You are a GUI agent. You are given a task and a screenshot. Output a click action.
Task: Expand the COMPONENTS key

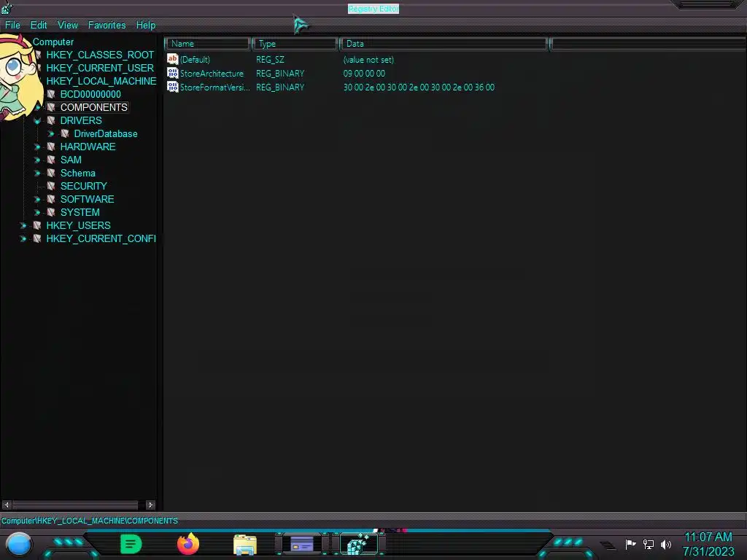tap(37, 108)
